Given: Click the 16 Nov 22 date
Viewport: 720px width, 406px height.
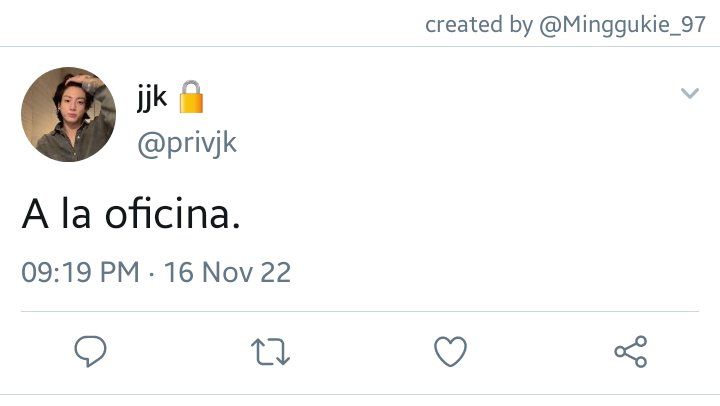Looking at the screenshot, I should (x=228, y=272).
